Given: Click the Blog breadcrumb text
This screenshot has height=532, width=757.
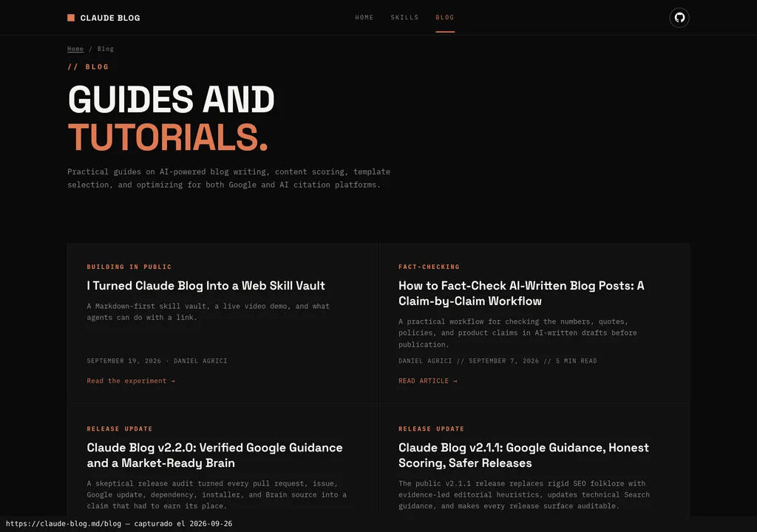Looking at the screenshot, I should pyautogui.click(x=105, y=49).
